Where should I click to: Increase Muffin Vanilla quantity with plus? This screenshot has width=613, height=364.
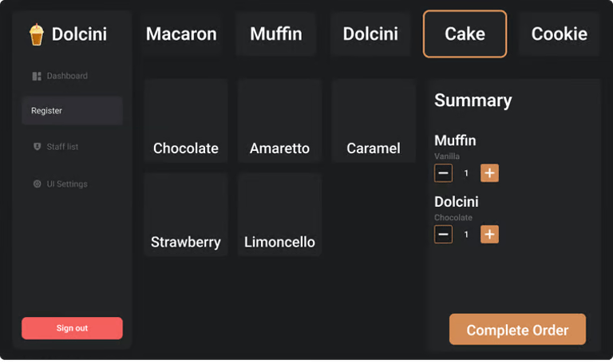[489, 173]
